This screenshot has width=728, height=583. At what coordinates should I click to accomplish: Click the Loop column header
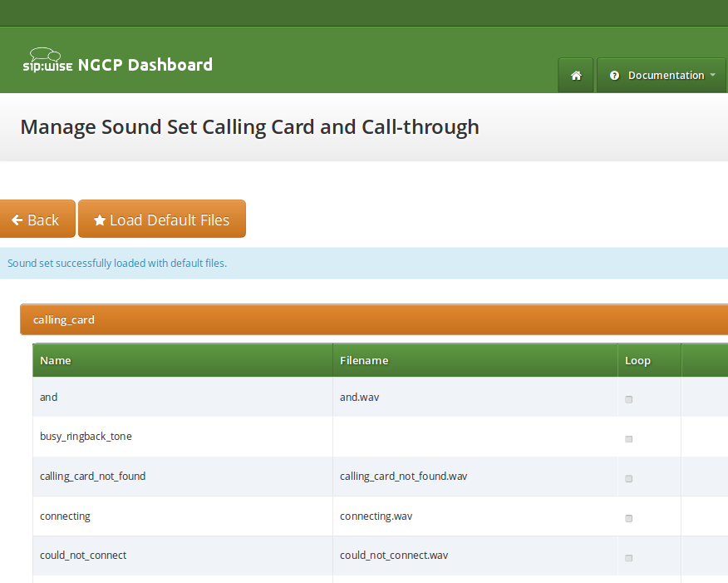pos(637,361)
